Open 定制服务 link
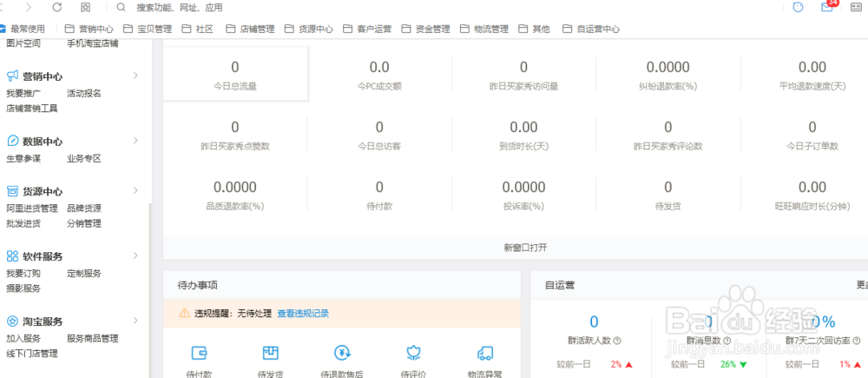 point(84,273)
